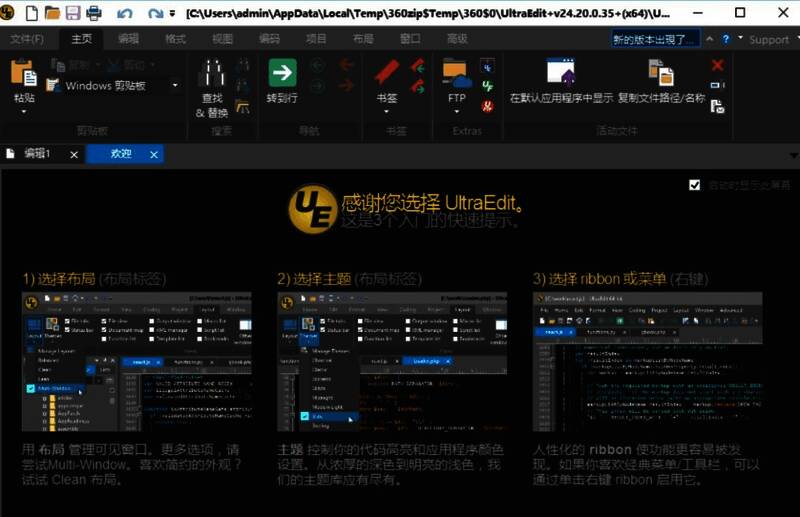This screenshot has height=517, width=800.
Task: Expand the Windows 剪贴板 clipboard dropdown
Action: click(175, 86)
